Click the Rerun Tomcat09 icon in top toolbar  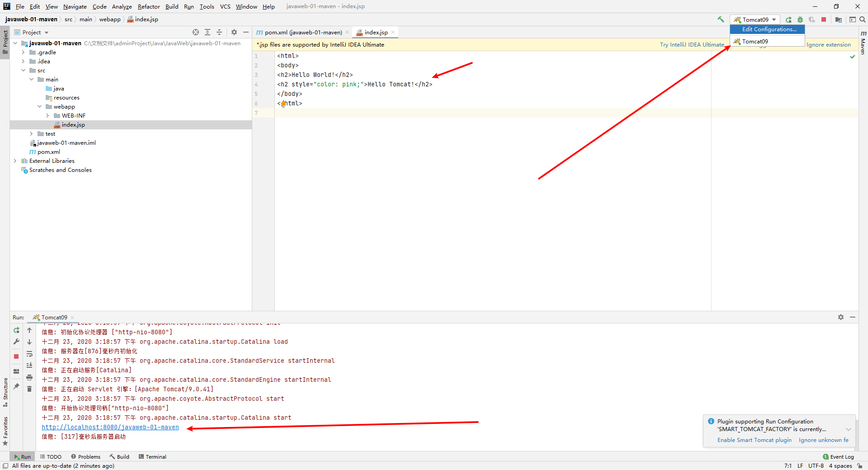[x=788, y=19]
